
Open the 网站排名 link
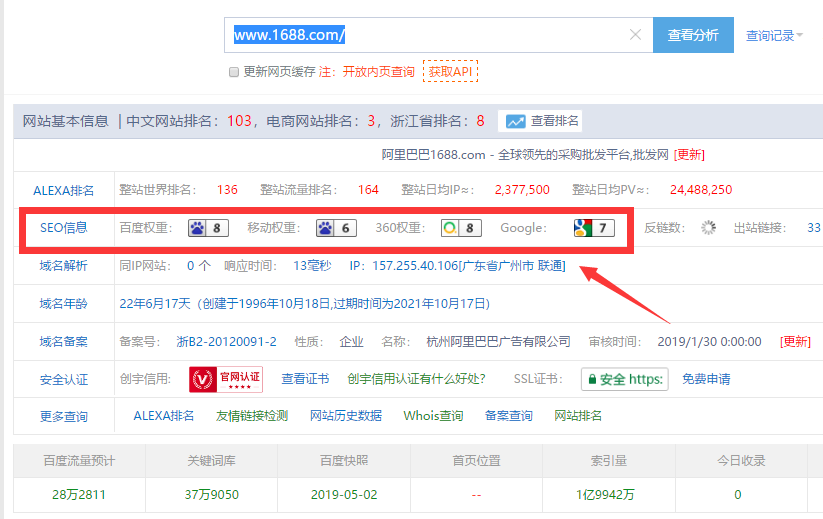point(578,416)
